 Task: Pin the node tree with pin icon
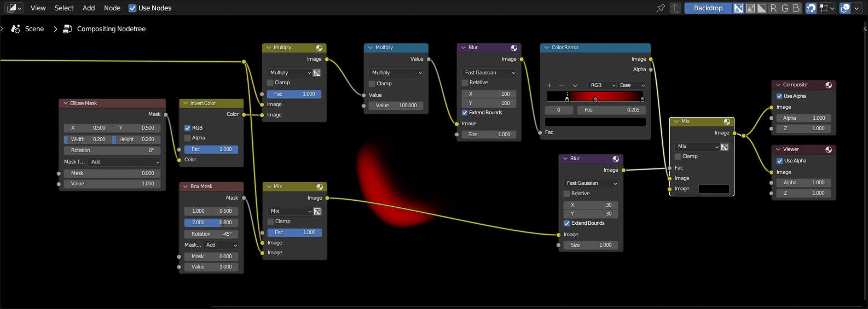pos(661,8)
